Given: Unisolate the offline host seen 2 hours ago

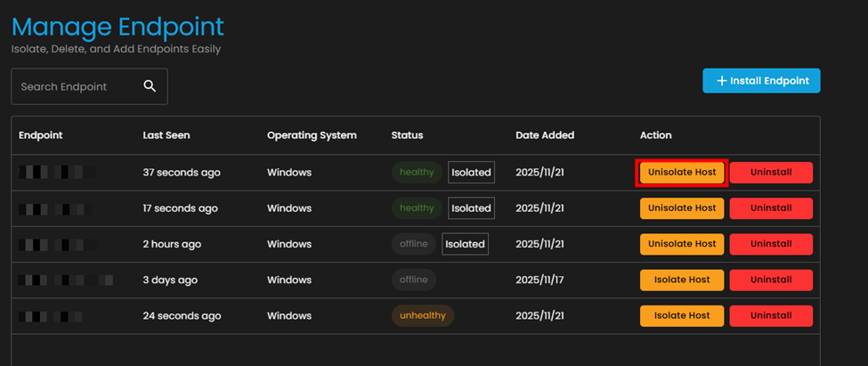Looking at the screenshot, I should tap(682, 244).
